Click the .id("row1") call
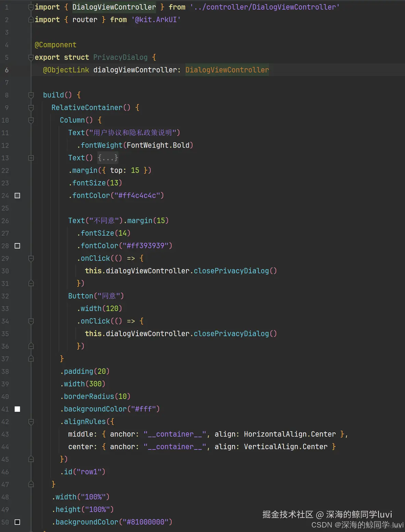 point(83,472)
